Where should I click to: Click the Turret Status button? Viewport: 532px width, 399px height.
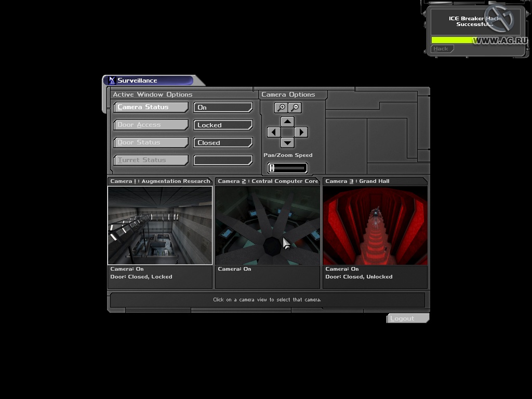pyautogui.click(x=151, y=161)
